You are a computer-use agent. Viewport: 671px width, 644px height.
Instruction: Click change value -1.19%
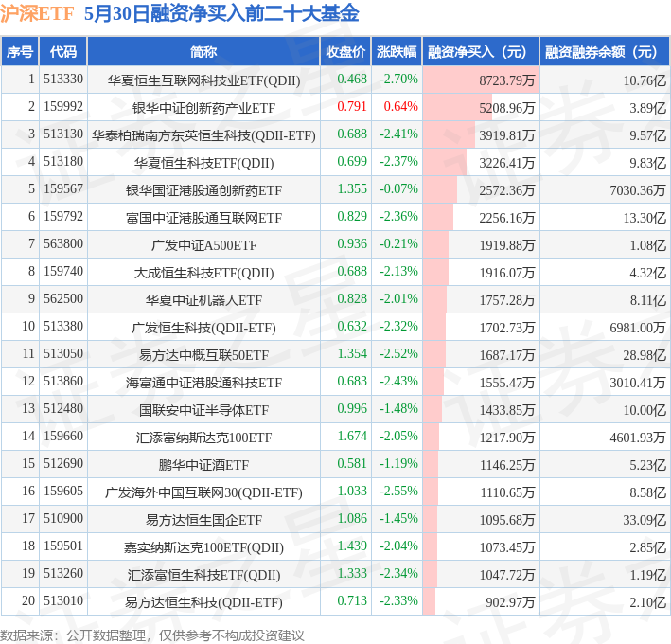pyautogui.click(x=398, y=463)
